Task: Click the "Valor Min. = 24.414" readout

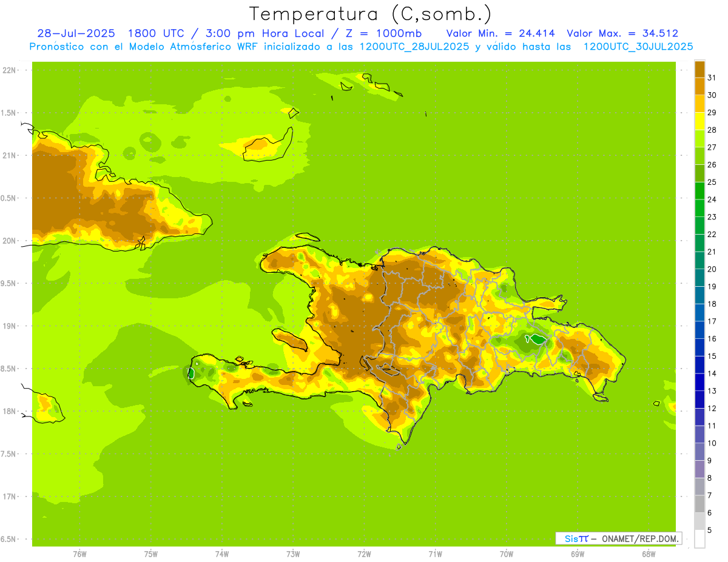Action: [x=500, y=33]
